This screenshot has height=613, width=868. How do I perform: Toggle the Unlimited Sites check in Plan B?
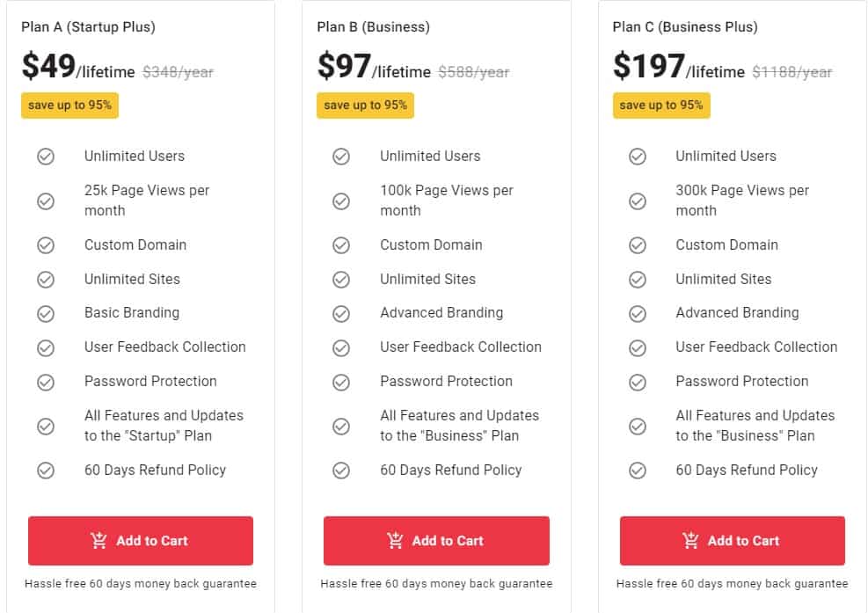point(342,279)
